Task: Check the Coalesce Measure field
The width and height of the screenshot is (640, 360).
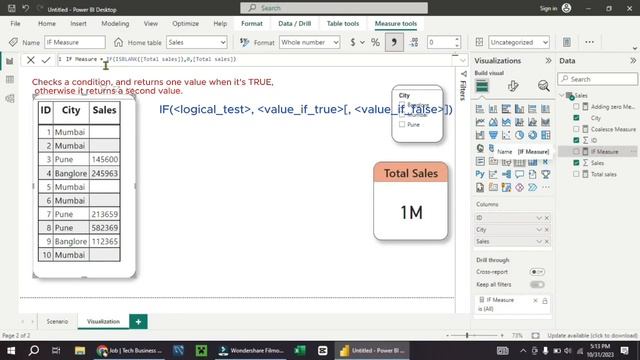Action: 576,129
